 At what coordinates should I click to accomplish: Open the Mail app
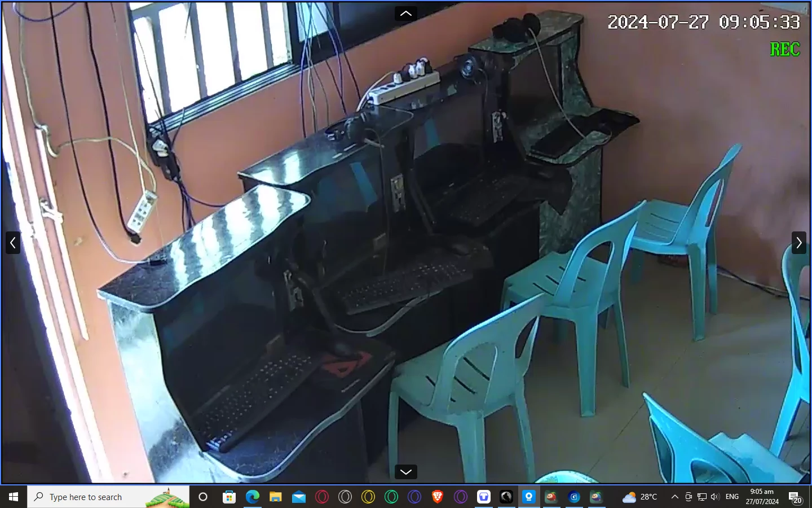pyautogui.click(x=298, y=497)
